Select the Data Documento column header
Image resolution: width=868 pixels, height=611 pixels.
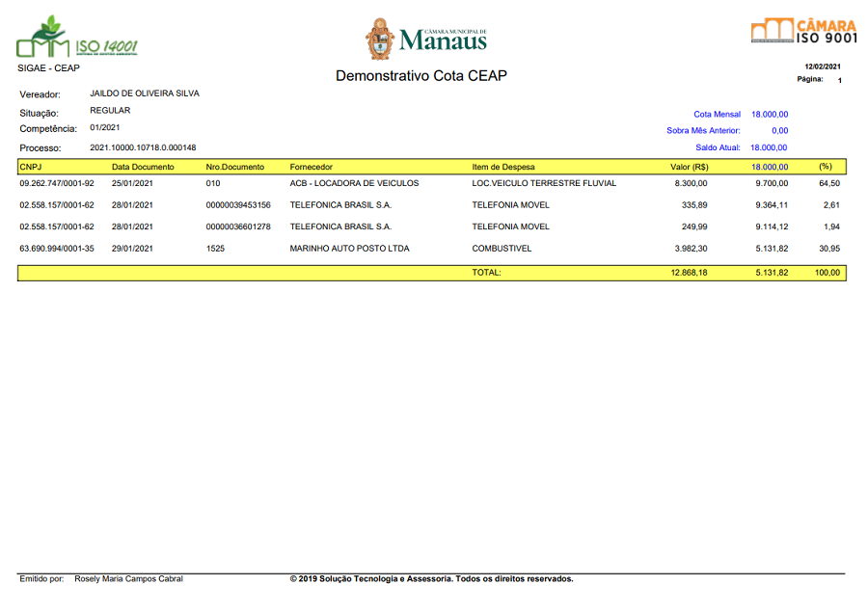point(143,167)
